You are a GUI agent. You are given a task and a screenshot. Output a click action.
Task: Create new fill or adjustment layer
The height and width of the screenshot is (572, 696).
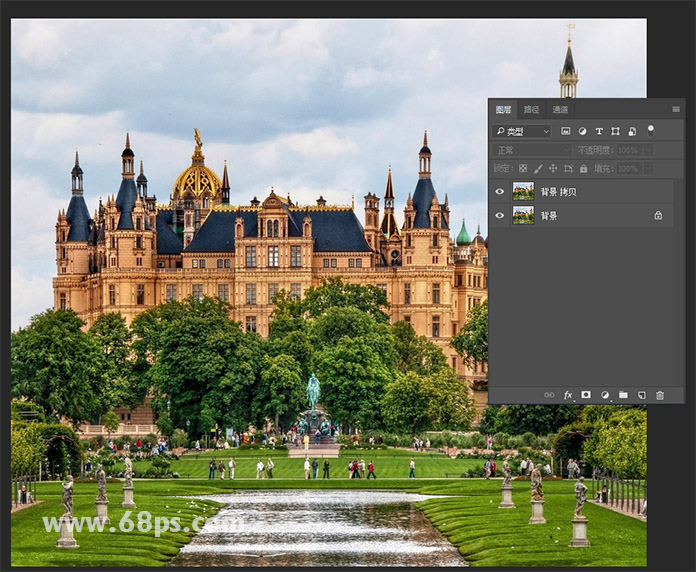coord(605,394)
